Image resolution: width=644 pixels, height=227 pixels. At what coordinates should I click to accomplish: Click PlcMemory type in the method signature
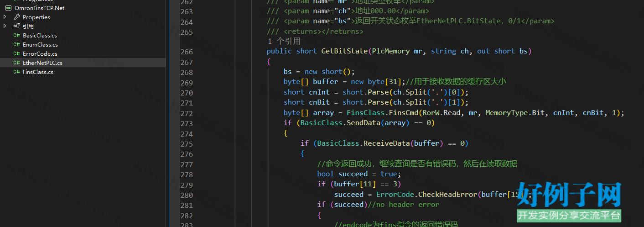[x=391, y=51]
